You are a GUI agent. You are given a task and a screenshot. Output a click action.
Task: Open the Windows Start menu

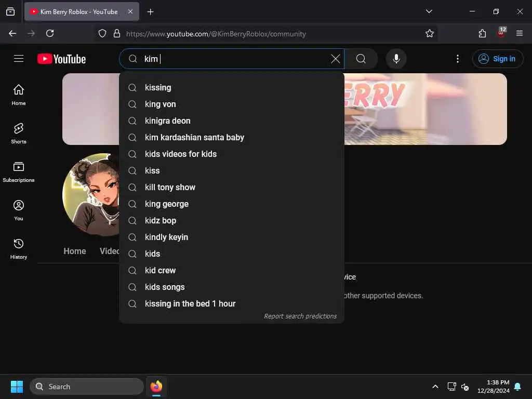(17, 387)
